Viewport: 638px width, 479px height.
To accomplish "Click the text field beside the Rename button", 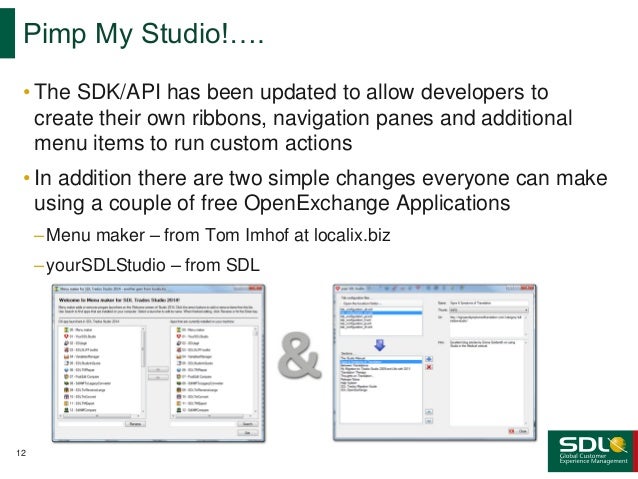I will point(91,424).
